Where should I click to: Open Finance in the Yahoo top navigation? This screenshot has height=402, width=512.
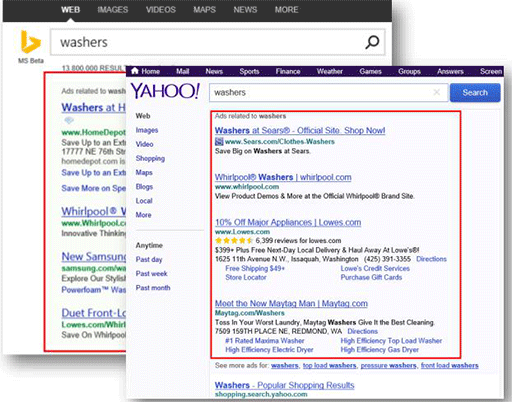tap(288, 71)
